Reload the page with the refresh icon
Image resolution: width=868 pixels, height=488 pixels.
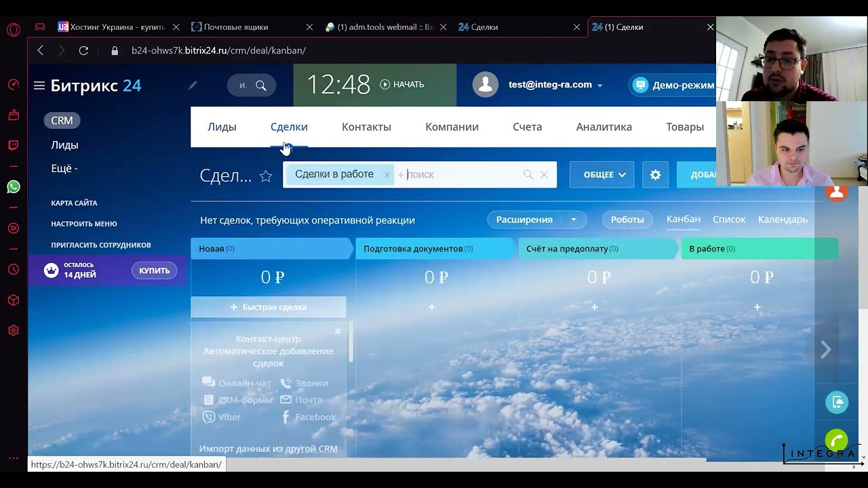(83, 50)
